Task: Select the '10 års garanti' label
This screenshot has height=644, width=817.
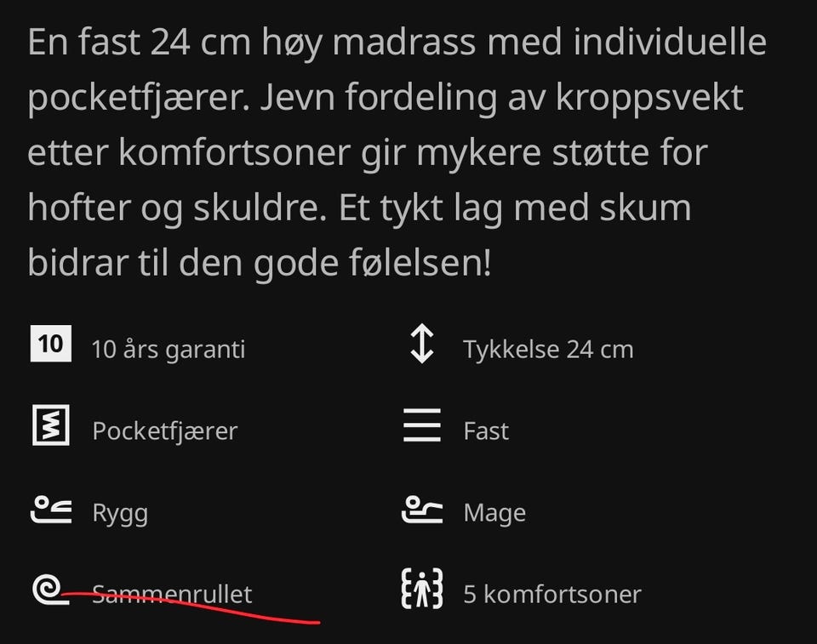Action: [x=169, y=349]
